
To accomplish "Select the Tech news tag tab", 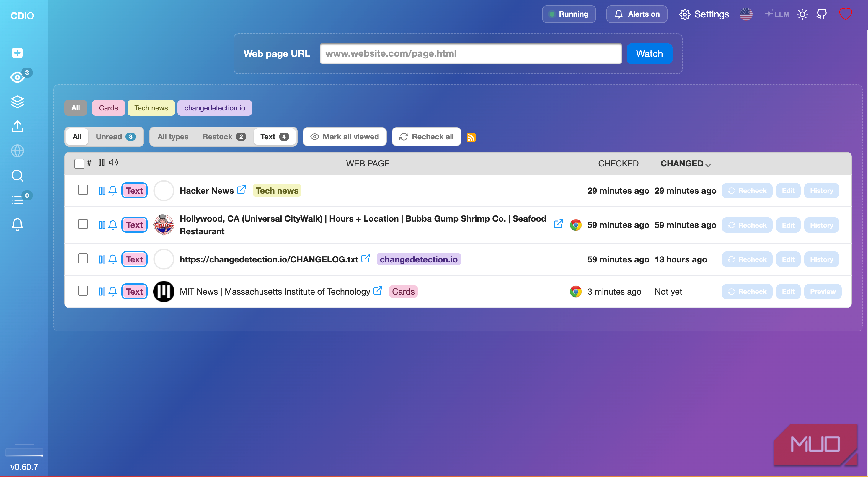I will (151, 108).
